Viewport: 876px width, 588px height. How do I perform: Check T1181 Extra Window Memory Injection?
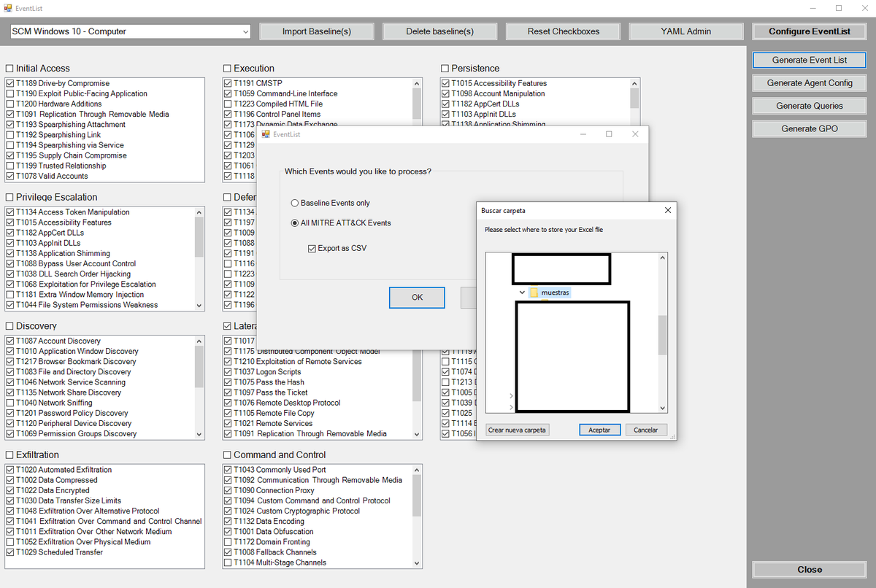tap(10, 295)
